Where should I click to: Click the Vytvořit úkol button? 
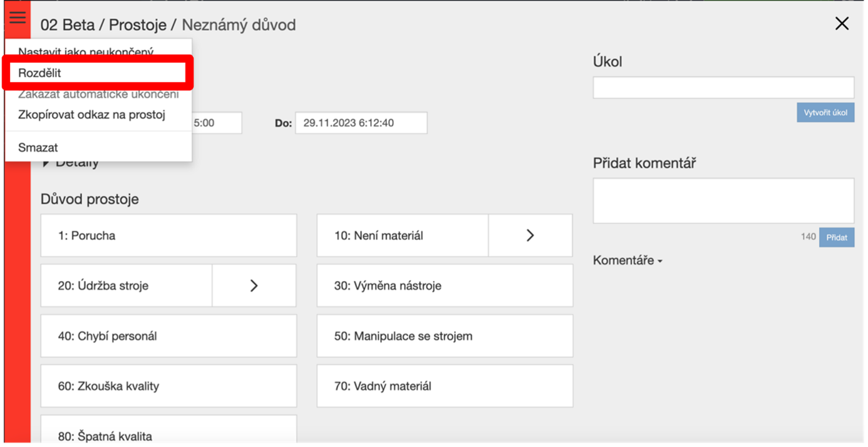coord(825,113)
